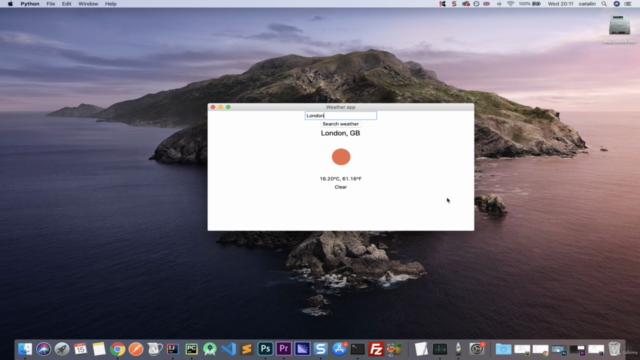Click the orange clear-sky weather icon
640x360 pixels.
pyautogui.click(x=341, y=157)
